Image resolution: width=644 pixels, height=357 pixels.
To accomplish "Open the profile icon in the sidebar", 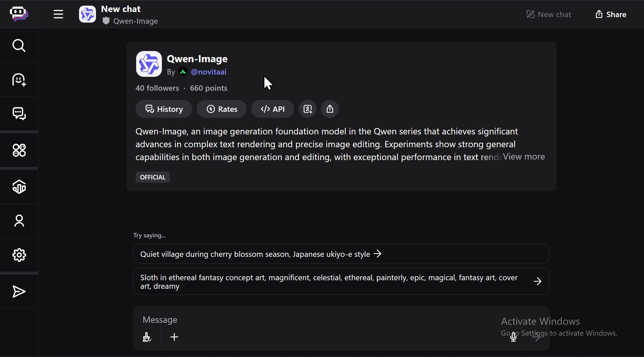I will pos(19,221).
